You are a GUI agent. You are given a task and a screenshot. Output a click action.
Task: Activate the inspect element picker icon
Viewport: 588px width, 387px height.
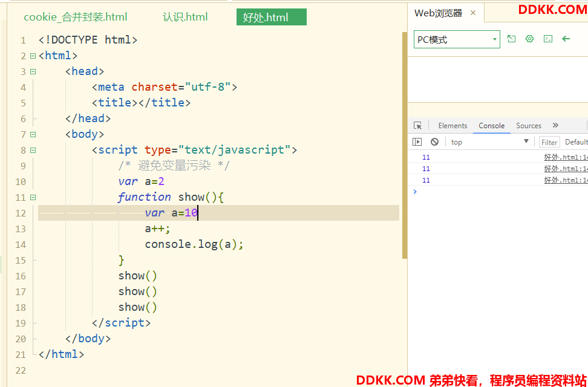pos(418,126)
